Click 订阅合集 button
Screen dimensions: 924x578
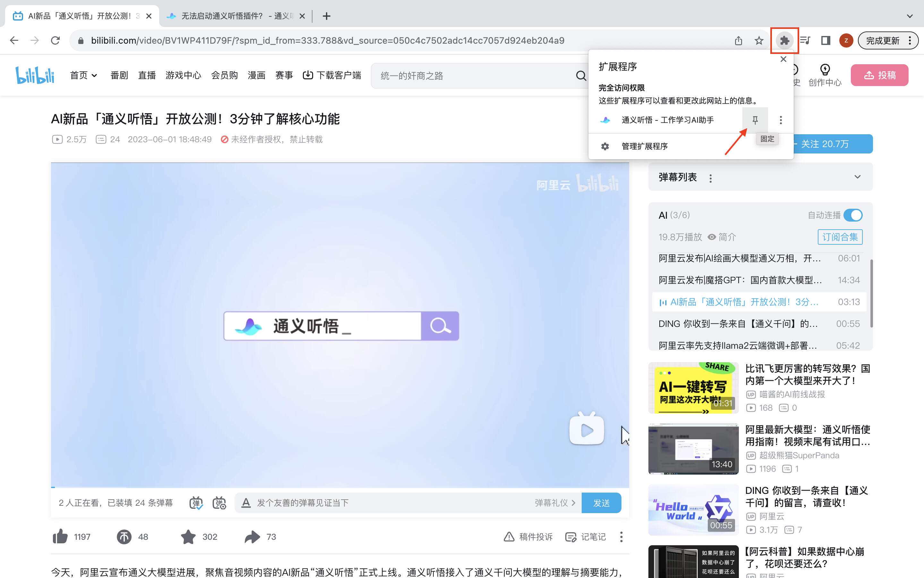[840, 237]
